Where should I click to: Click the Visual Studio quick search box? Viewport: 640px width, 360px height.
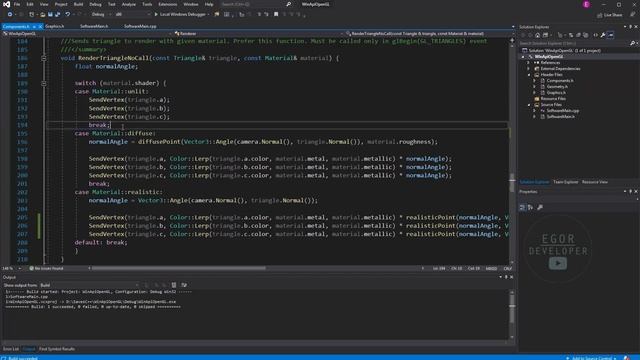tap(252, 4)
